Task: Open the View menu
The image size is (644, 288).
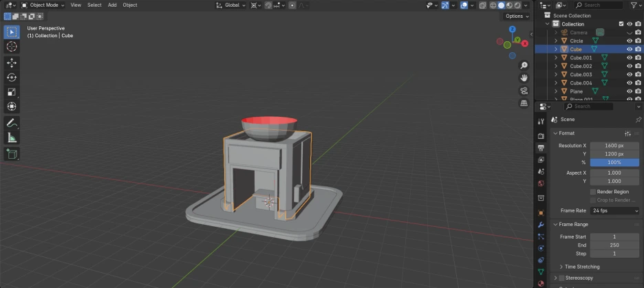Action: click(x=76, y=5)
